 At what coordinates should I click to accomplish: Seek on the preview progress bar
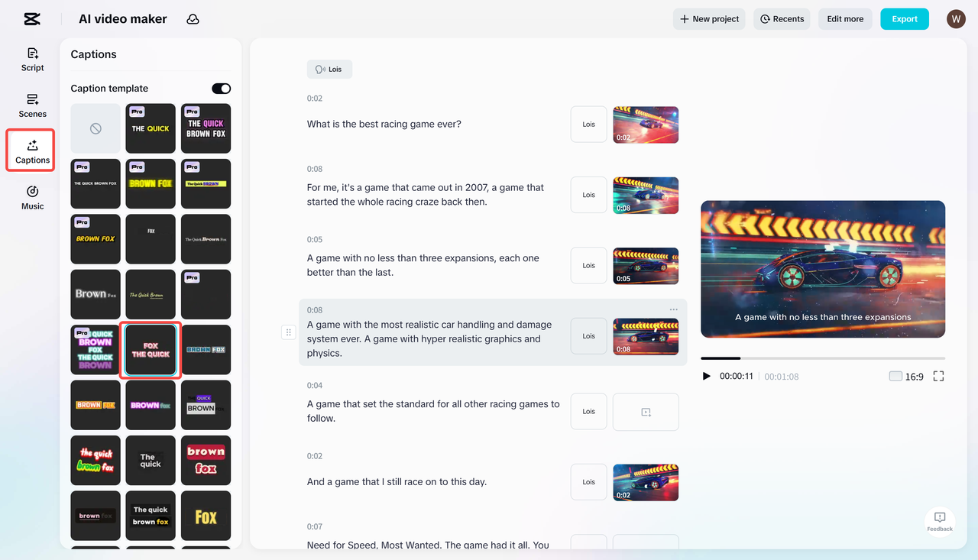pyautogui.click(x=823, y=358)
